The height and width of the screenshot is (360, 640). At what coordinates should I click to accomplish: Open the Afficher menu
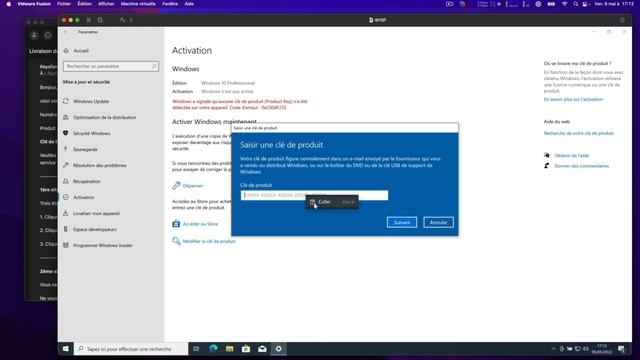tap(106, 4)
